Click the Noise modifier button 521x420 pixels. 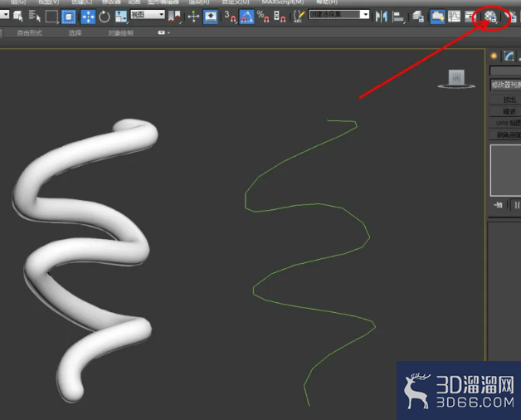click(x=505, y=111)
